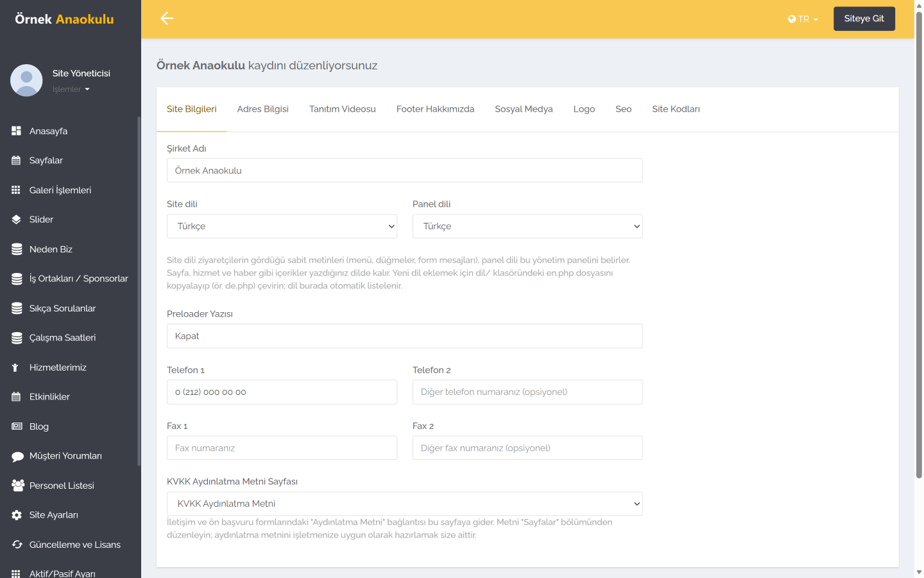This screenshot has width=924, height=578.
Task: Open the KVKK Aydınlatma Metni Sayfası dropdown
Action: [x=404, y=504]
